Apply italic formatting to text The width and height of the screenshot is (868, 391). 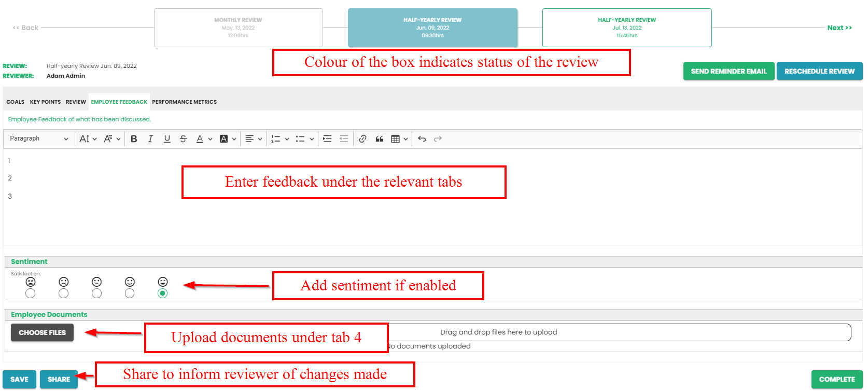click(150, 139)
